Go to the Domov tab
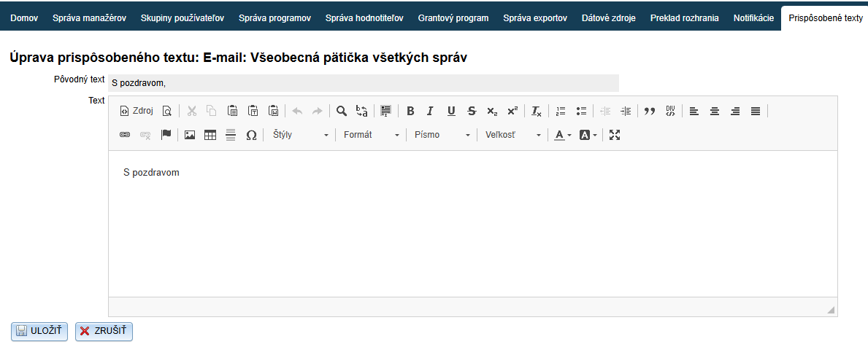The image size is (868, 347). click(24, 18)
